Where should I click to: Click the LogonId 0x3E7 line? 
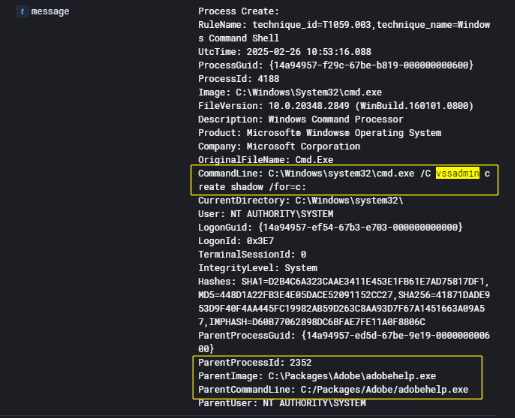point(236,241)
